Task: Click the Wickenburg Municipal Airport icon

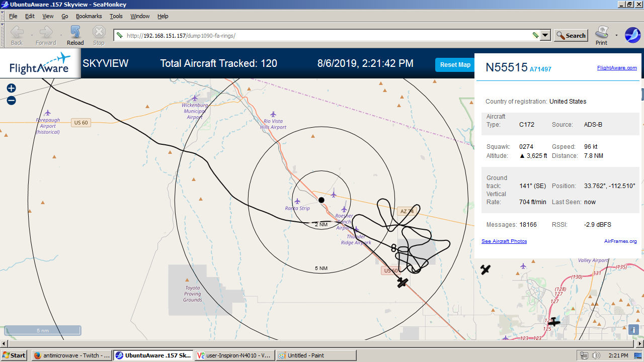Action: click(195, 98)
